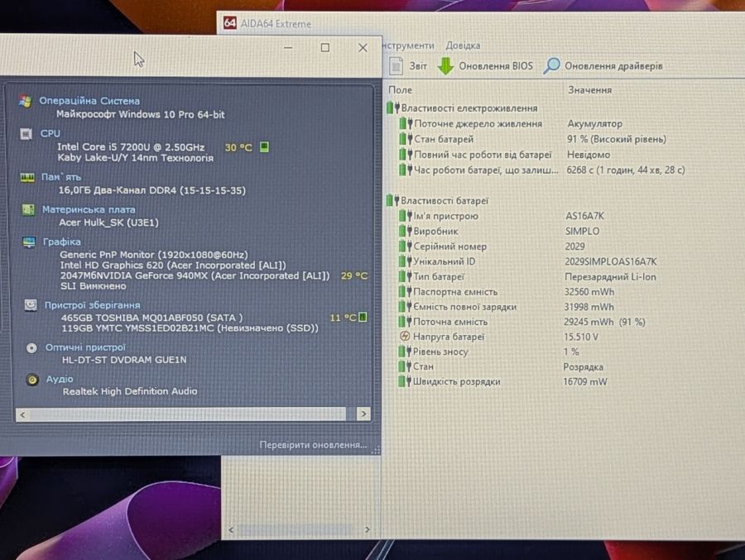Click the value 2029SIMPLOAS16A7K
Viewport: 745px width, 560px height.
[611, 261]
